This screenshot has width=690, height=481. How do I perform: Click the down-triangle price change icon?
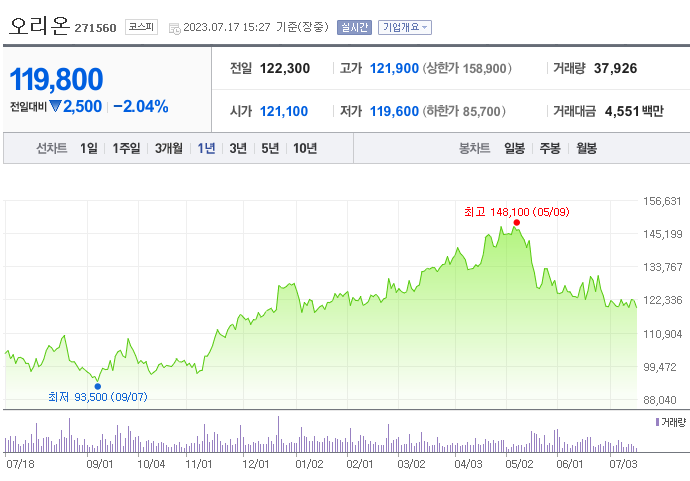click(55, 106)
